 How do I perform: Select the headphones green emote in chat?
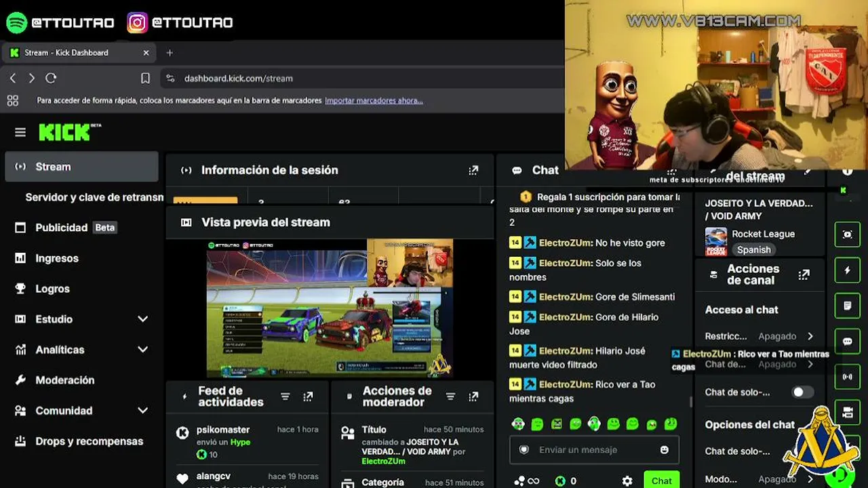594,424
